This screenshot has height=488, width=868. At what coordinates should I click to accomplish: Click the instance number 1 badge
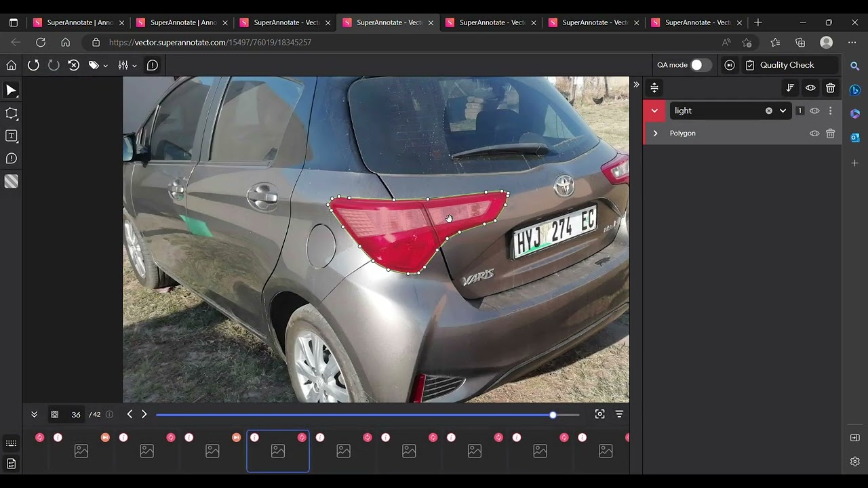[800, 110]
